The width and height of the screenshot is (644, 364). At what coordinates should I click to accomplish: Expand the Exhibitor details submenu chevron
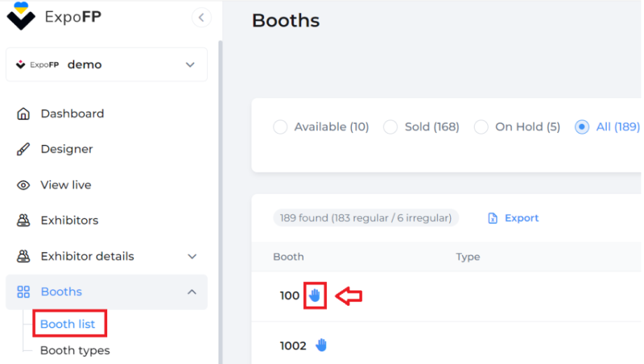tap(192, 257)
